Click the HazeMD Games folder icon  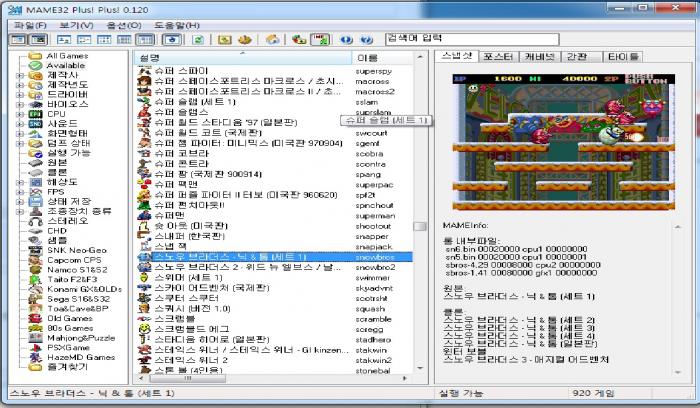pyautogui.click(x=35, y=358)
